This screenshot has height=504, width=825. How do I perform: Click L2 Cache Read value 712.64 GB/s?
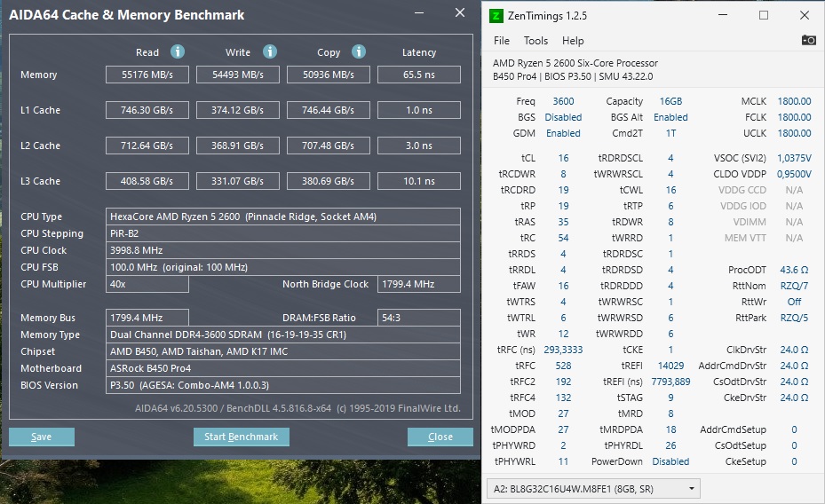tap(147, 146)
